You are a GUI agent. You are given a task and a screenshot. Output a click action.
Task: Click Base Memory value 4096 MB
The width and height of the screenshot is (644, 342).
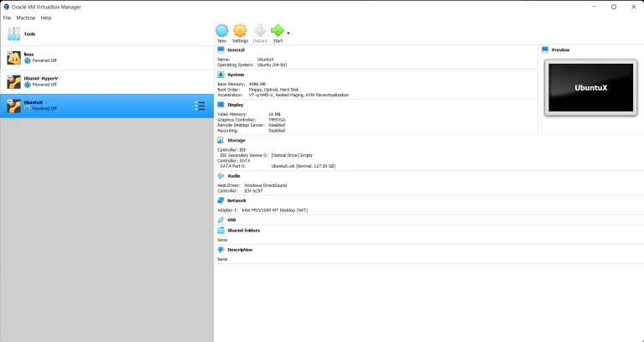(x=257, y=84)
